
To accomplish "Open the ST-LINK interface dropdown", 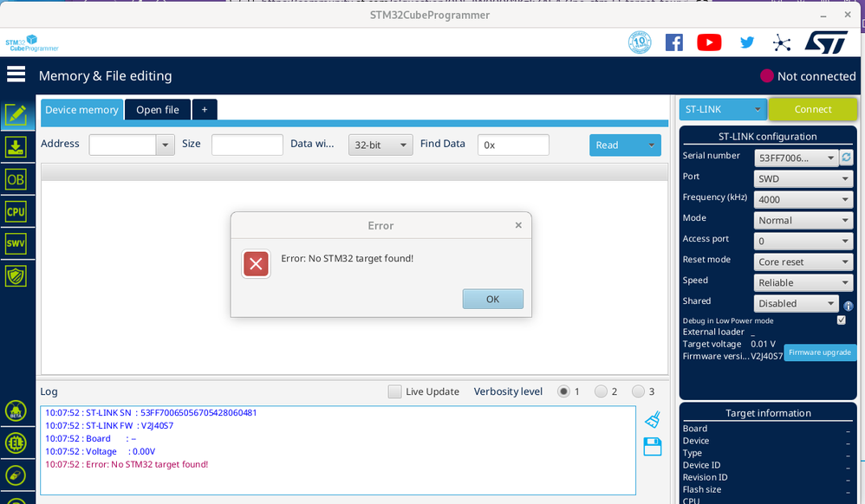I will click(x=723, y=109).
